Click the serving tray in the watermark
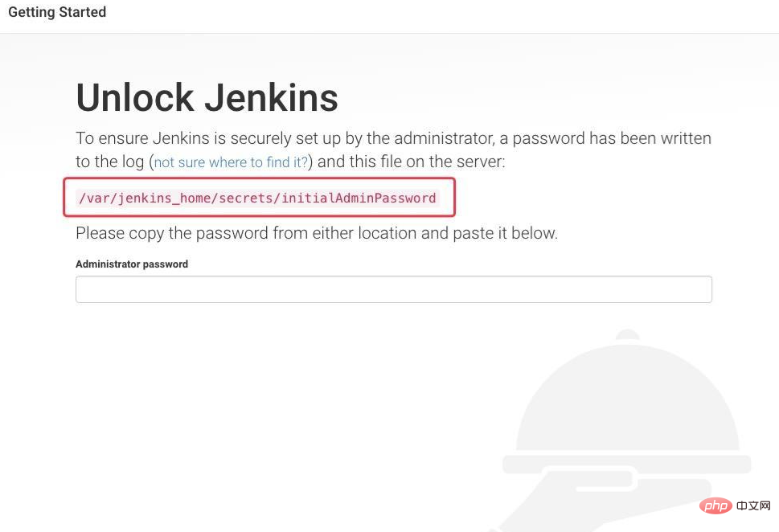Viewport: 779px width, 532px height. [626, 464]
